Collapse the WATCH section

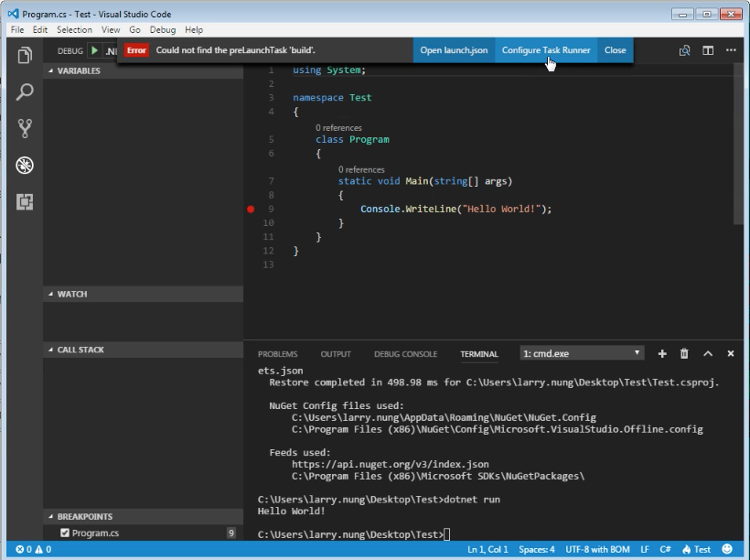coord(143,294)
